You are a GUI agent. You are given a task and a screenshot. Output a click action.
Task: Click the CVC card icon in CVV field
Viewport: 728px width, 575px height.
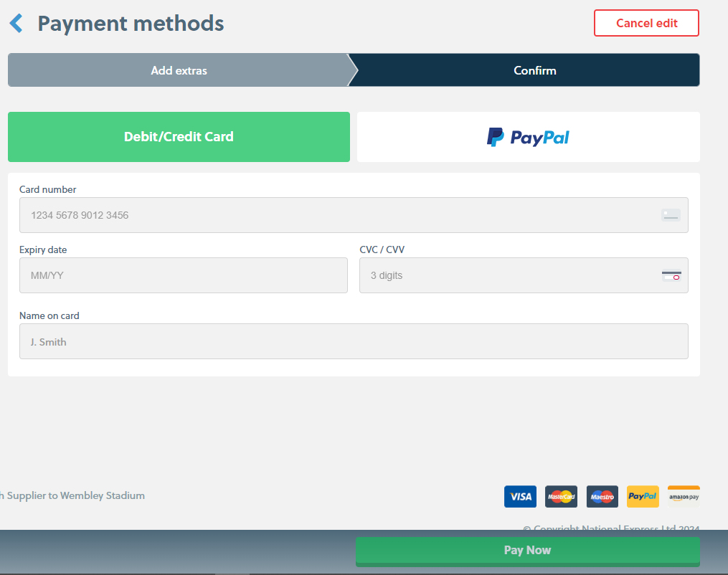coord(671,275)
